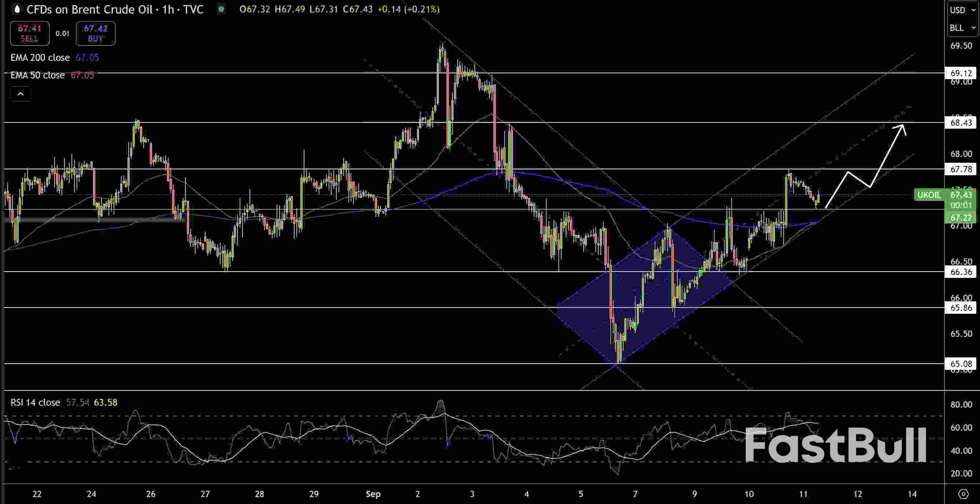
Task: Click the UKOIL price tag on the axis
Action: [929, 195]
